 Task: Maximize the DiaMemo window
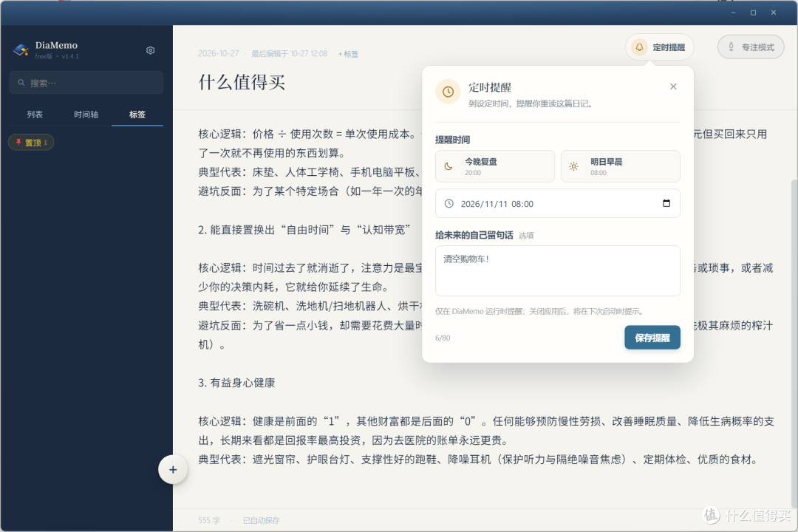click(753, 13)
